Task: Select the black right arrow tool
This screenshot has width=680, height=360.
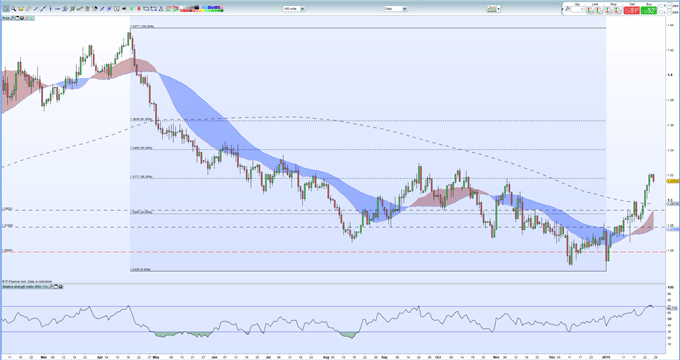Action: [124, 9]
